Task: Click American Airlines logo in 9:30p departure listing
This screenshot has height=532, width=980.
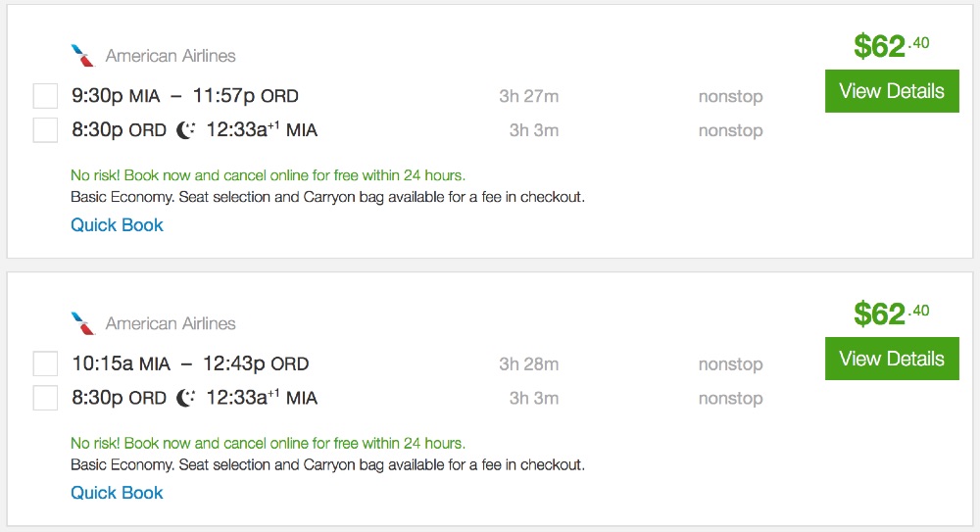Action: click(x=82, y=56)
